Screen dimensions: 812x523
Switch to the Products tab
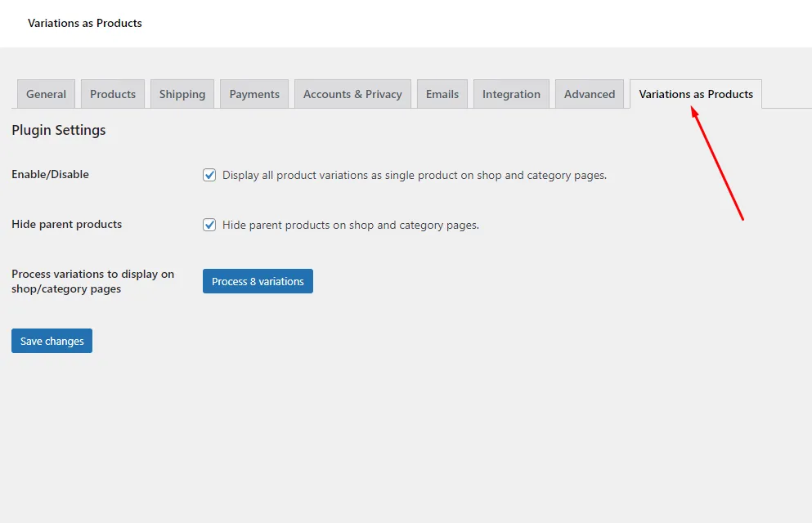pyautogui.click(x=113, y=94)
